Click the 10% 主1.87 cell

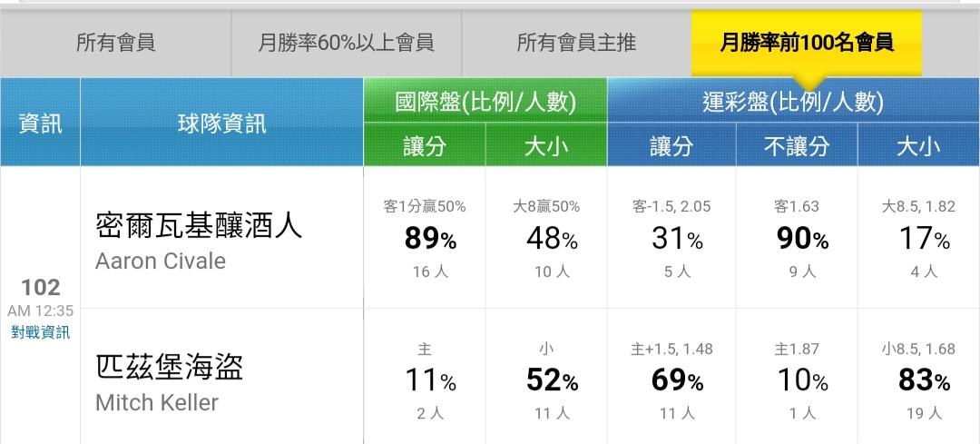[x=797, y=379]
